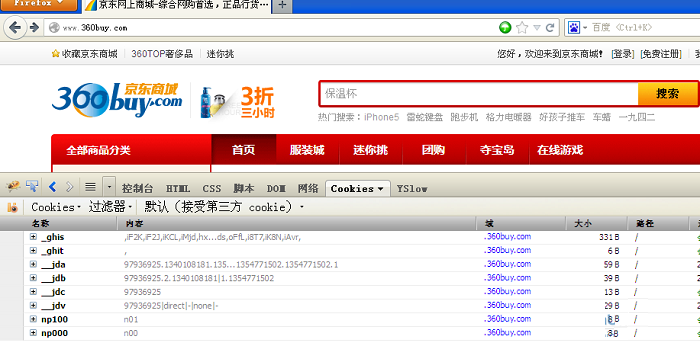The width and height of the screenshot is (700, 362).
Task: Open the Baidu search engine selector
Action: click(x=577, y=28)
